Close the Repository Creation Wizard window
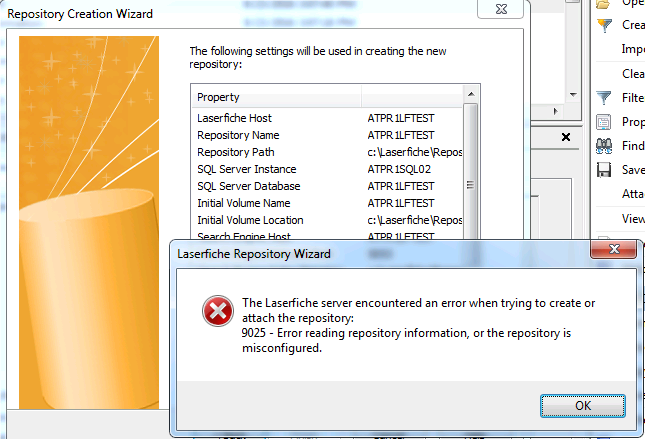 click(501, 9)
